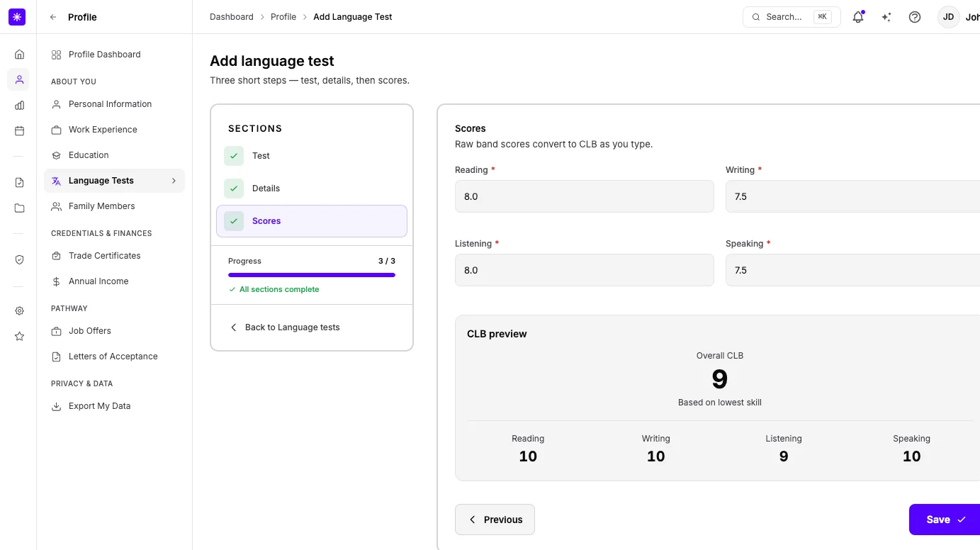Click the 3 / 3 progress count
Screen dimensions: 980x550
[387, 261]
